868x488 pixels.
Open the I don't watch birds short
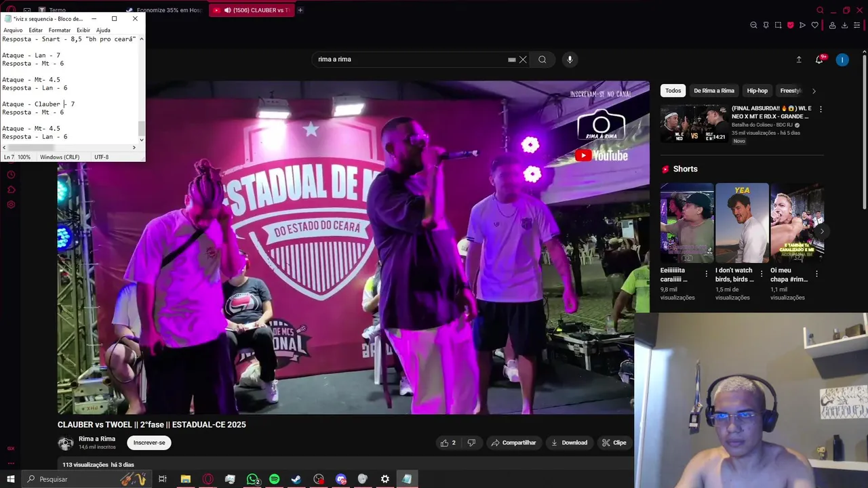click(742, 222)
